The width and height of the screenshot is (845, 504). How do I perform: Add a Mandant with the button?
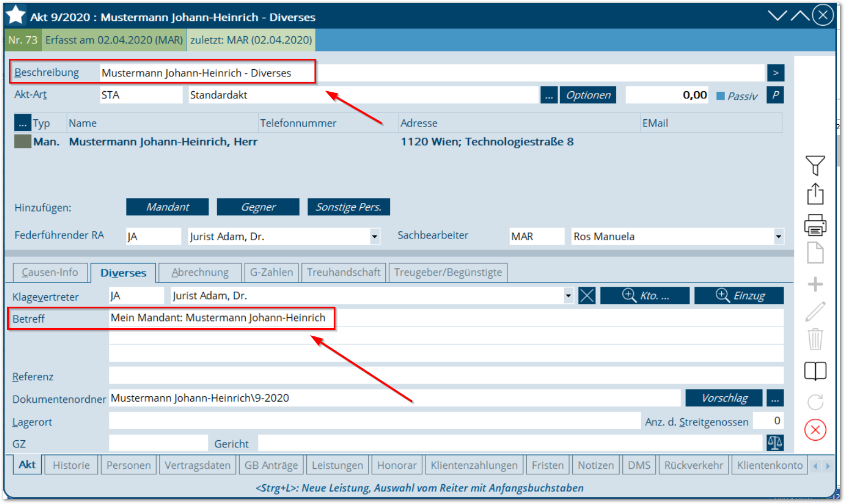click(x=167, y=207)
